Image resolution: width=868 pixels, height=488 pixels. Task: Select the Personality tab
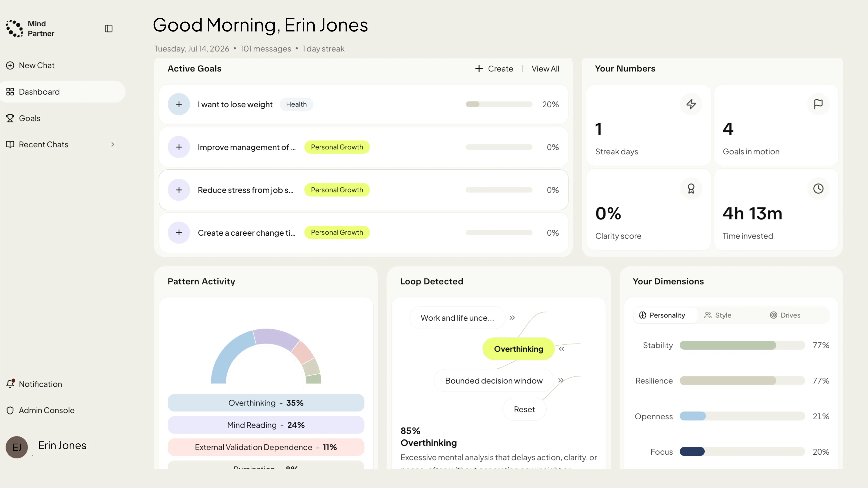click(662, 315)
